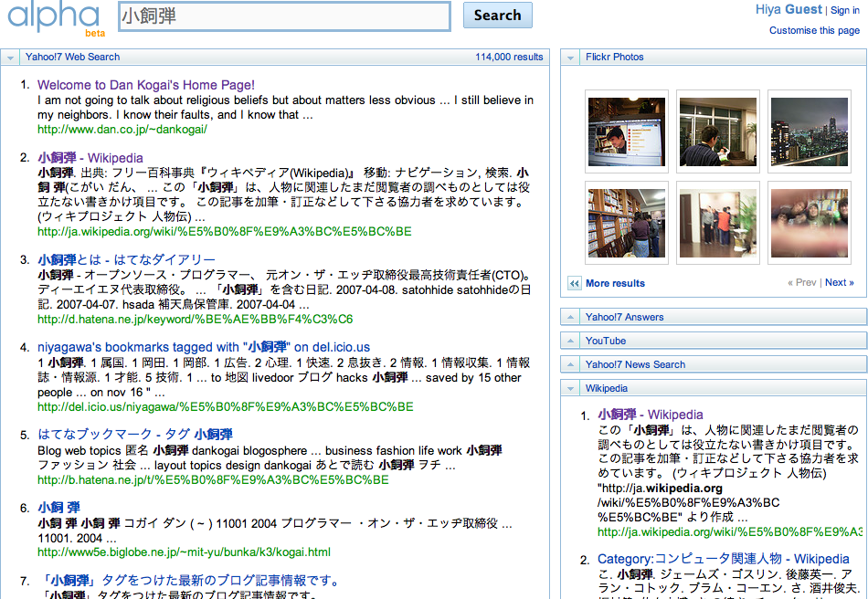
Task: Open はてなブックマーク - タグ 小飼弾 result
Action: point(135,434)
